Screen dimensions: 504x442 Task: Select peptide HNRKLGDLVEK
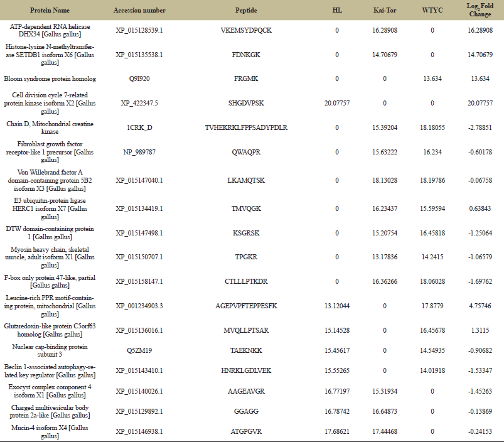(x=246, y=370)
